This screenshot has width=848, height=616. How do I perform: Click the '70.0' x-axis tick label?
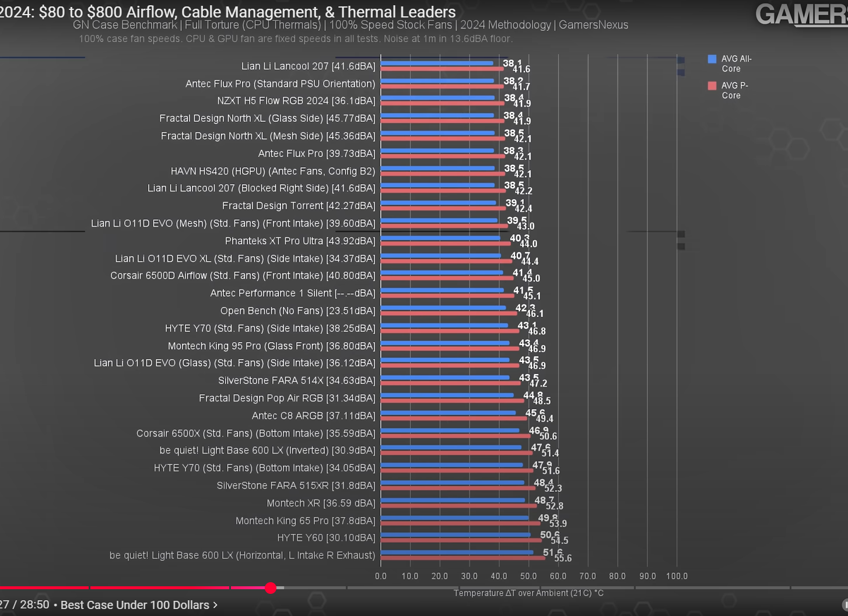(x=588, y=576)
